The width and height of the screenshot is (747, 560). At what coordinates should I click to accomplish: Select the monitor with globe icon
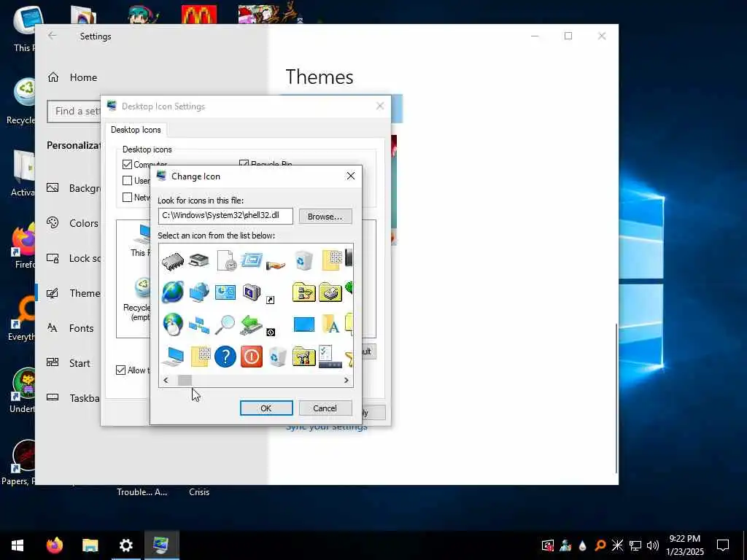click(199, 292)
